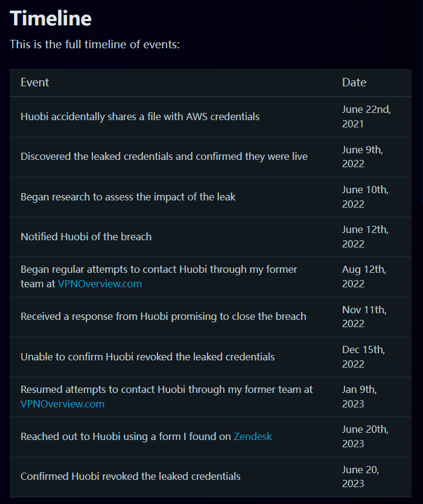Click 'Confirmed Huobi revoked the leaked credentials' text
The image size is (423, 504).
[130, 476]
